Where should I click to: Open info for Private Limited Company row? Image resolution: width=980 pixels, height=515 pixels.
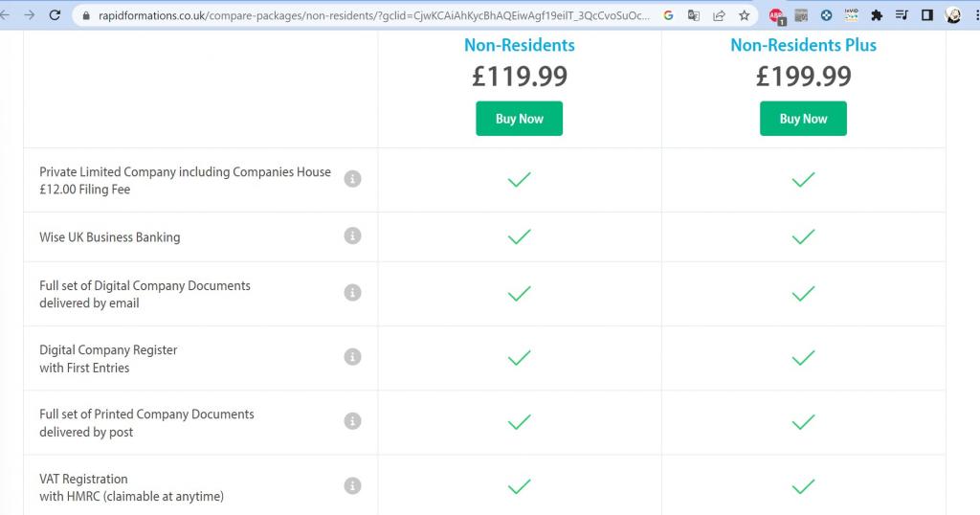pyautogui.click(x=352, y=179)
